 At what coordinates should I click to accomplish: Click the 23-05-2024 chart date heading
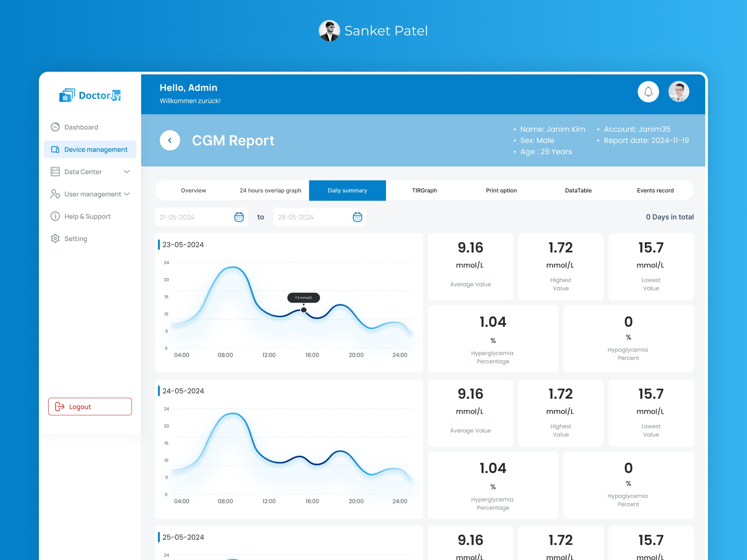click(x=183, y=245)
